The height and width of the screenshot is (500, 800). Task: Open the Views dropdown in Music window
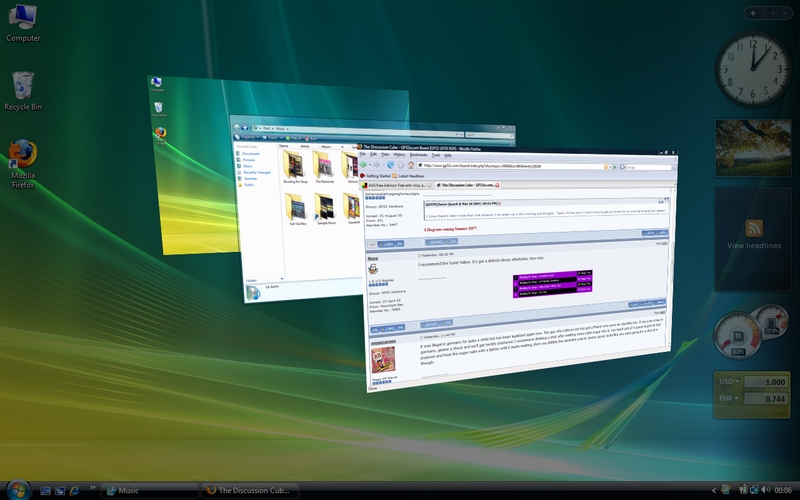tap(273, 137)
